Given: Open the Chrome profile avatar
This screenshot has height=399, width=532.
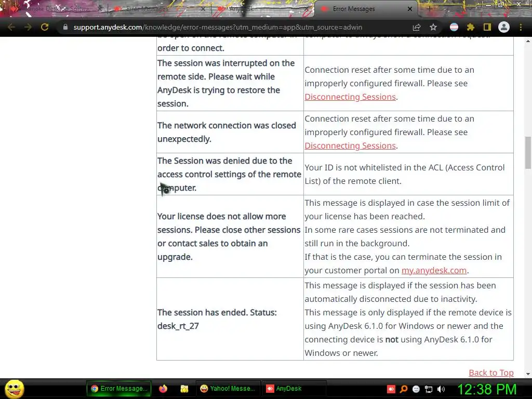Looking at the screenshot, I should [x=504, y=27].
